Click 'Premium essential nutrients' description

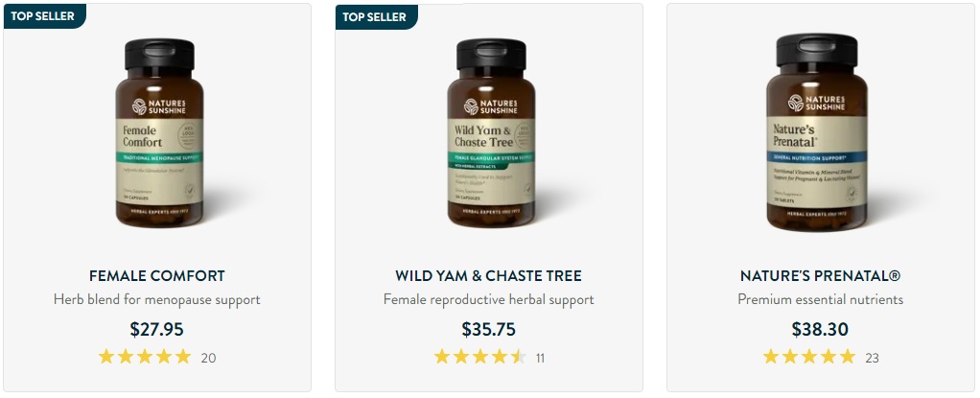coord(821,299)
